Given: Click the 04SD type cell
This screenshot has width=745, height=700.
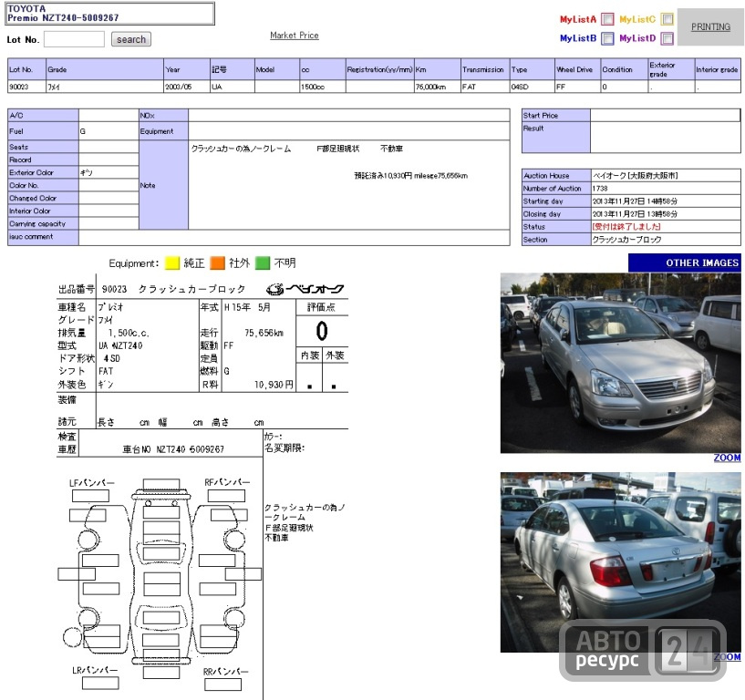Looking at the screenshot, I should coord(533,87).
